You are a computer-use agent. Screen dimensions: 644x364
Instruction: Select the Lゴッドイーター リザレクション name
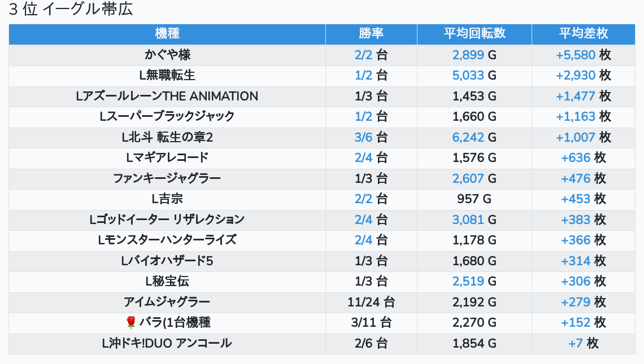click(167, 220)
